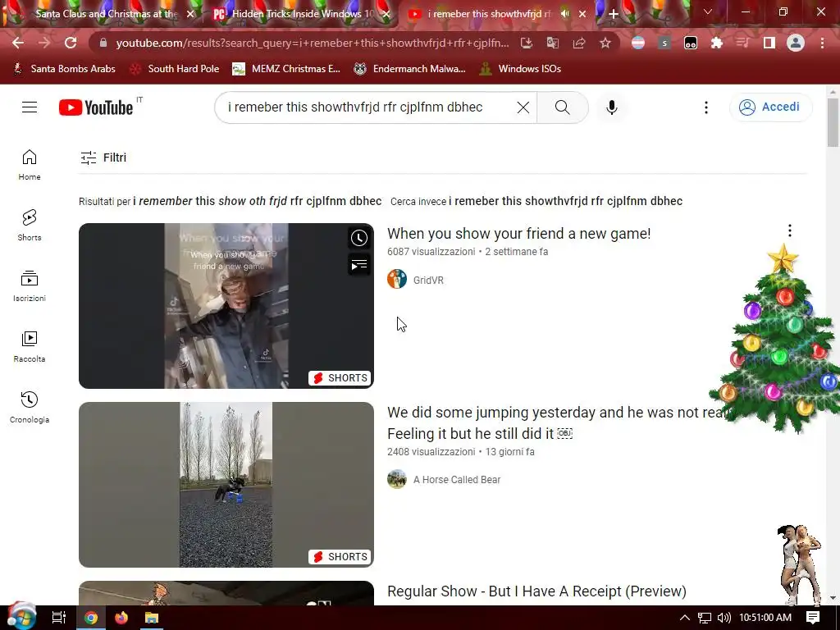The height and width of the screenshot is (630, 840).
Task: Open 'Regular Show - But I Have A Receipt' title
Action: tap(536, 591)
